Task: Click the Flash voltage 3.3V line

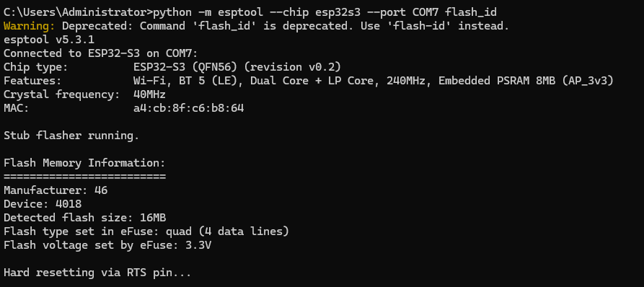Action: tap(107, 245)
